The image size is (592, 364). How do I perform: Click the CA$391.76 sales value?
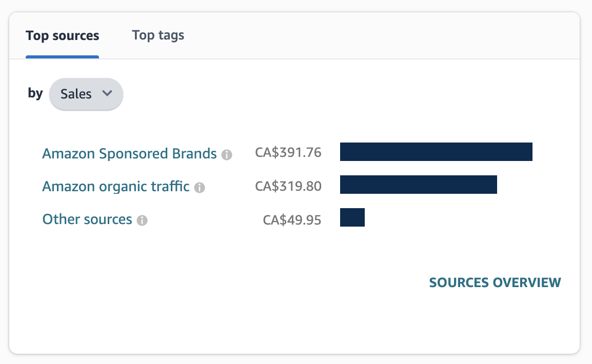pos(288,153)
